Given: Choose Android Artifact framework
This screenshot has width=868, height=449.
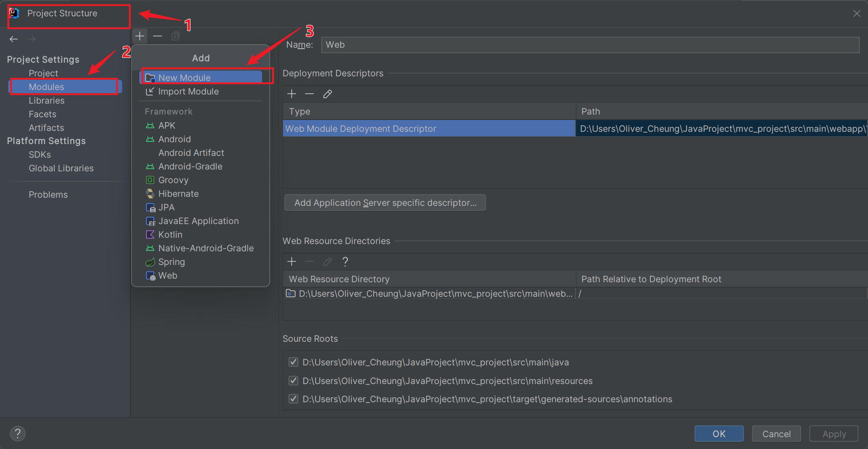Looking at the screenshot, I should pyautogui.click(x=201, y=153).
